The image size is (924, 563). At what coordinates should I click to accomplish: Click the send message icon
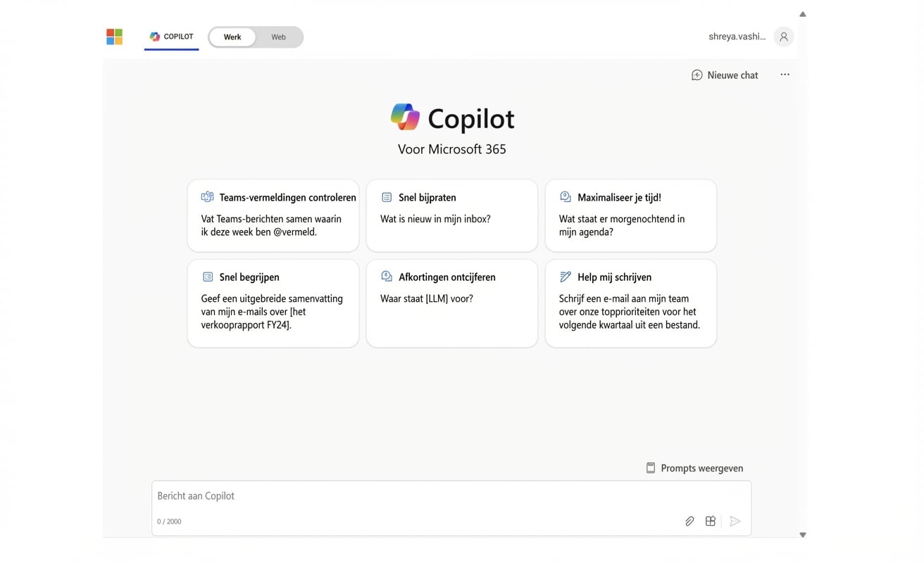[735, 521]
